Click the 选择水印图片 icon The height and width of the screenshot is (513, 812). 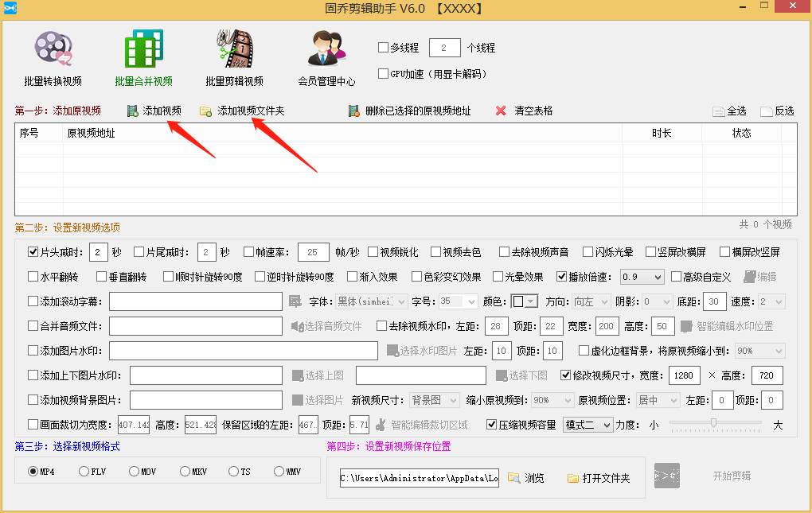coord(392,351)
